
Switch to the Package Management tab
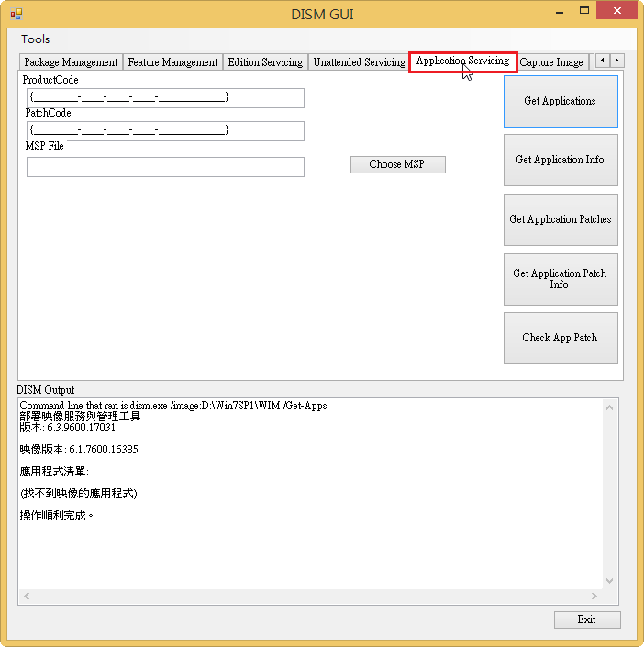pos(71,62)
